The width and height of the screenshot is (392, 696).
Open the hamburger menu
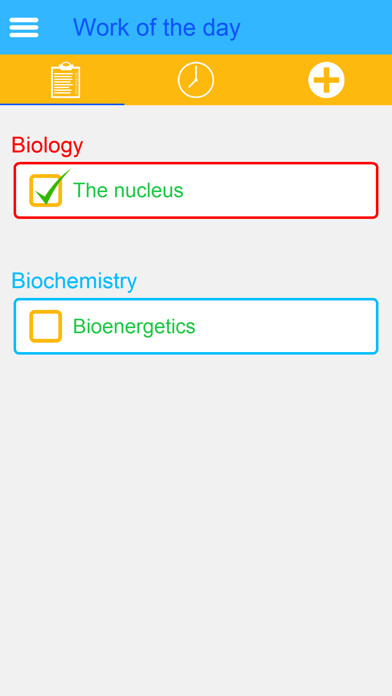24,28
